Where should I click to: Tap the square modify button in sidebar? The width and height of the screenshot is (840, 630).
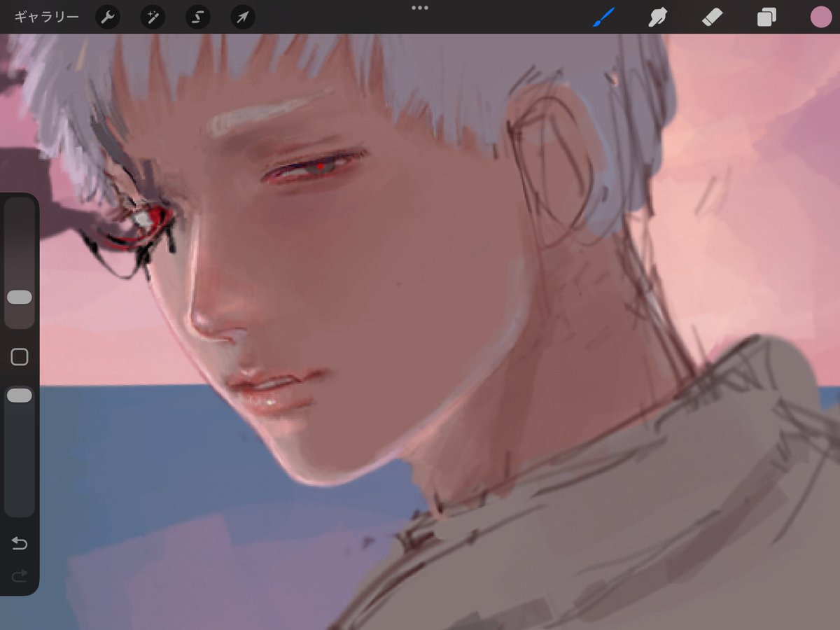point(20,357)
